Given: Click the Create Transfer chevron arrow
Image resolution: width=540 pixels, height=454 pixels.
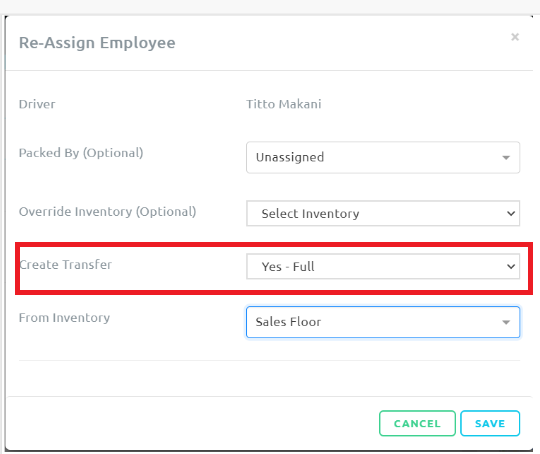Looking at the screenshot, I should click(x=511, y=266).
